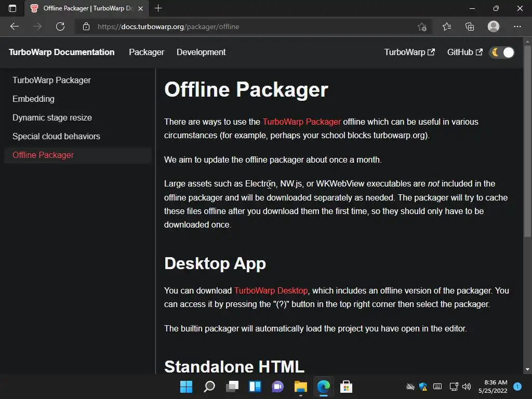Click the OneDrive tray icon

(x=410, y=387)
